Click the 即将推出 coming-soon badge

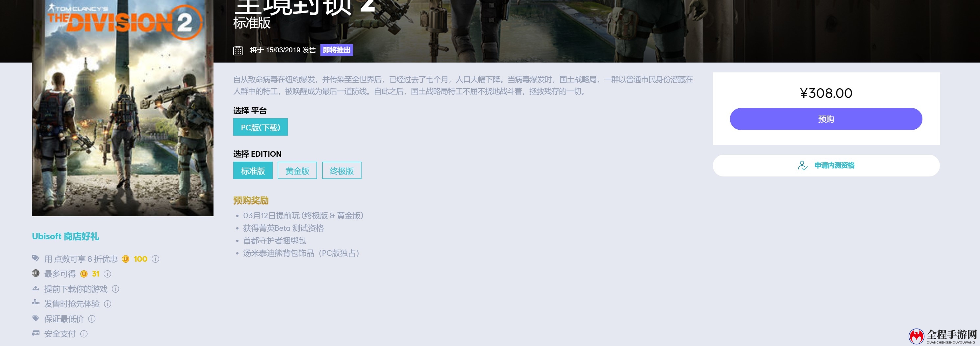tap(337, 50)
